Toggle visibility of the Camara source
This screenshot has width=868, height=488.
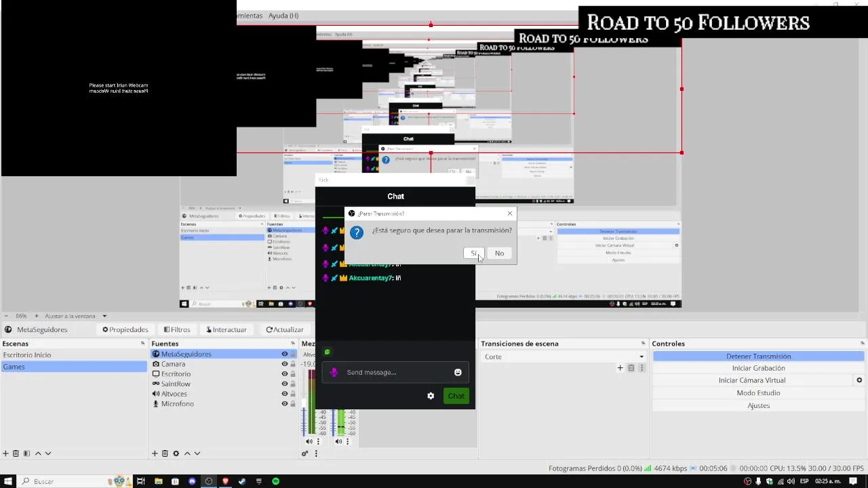285,364
